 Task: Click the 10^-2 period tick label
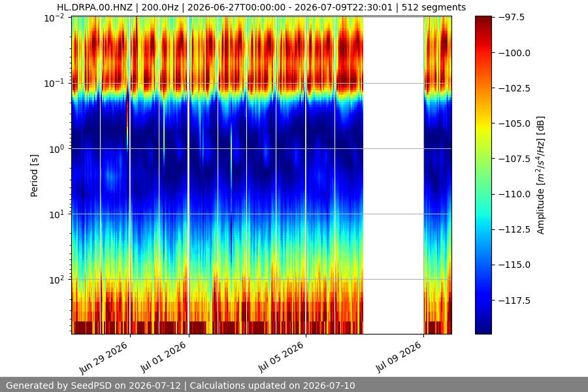point(54,17)
